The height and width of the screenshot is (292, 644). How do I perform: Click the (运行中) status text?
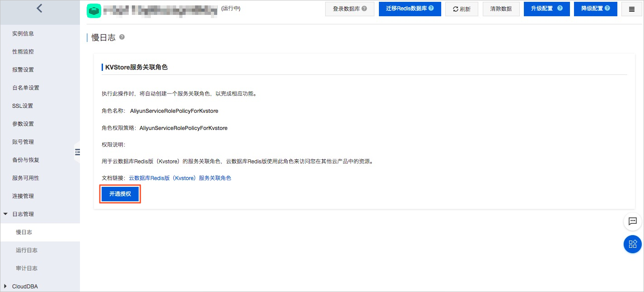231,8
